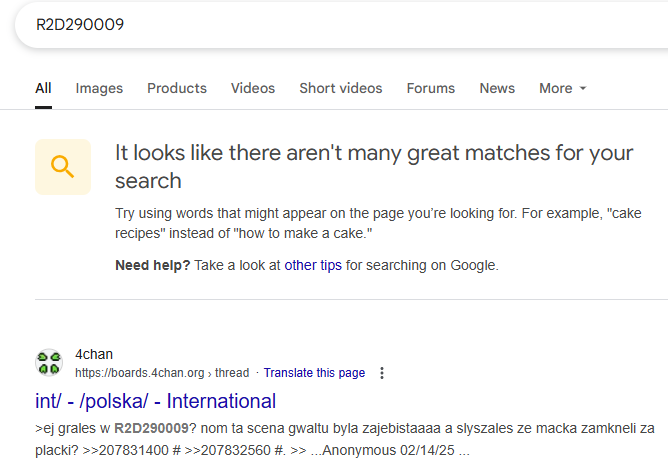Switch to the Forums tab

coord(431,88)
